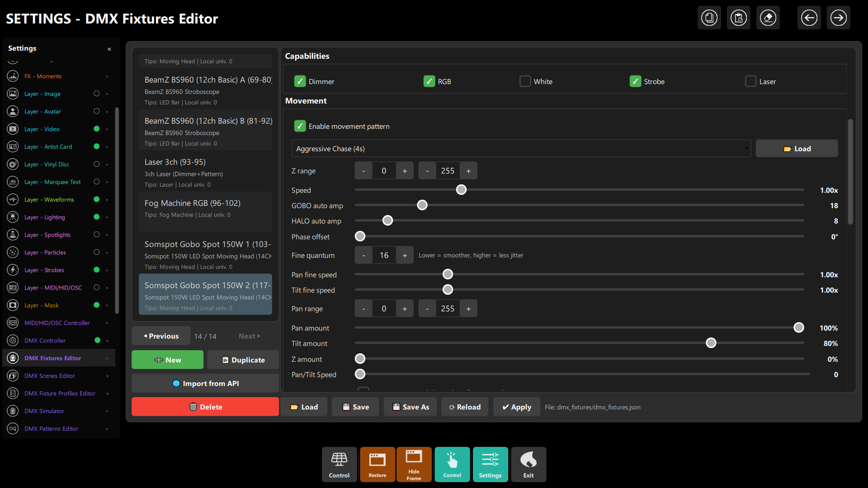Screen dimensions: 868x488
Task: Collapse the Settings sidebar chevron
Action: click(109, 49)
